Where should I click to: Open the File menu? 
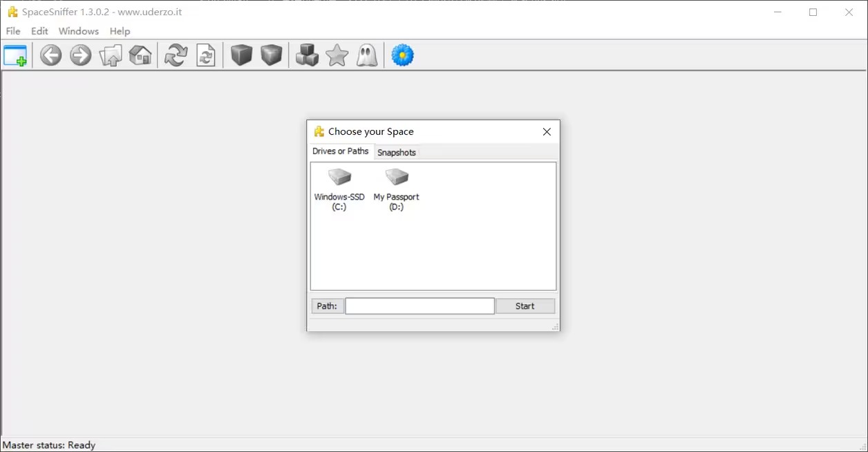pyautogui.click(x=13, y=31)
